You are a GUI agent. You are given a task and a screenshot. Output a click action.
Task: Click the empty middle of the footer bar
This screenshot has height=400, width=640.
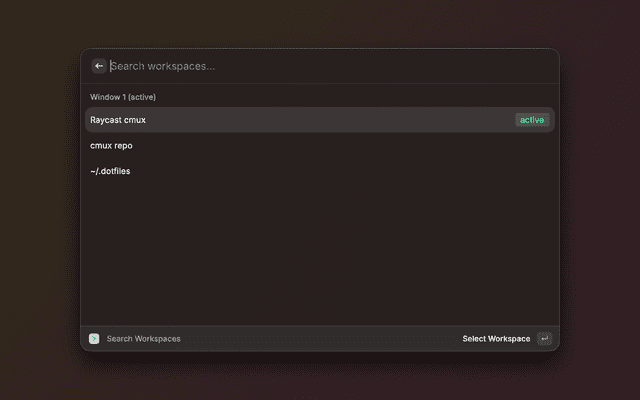click(x=320, y=339)
